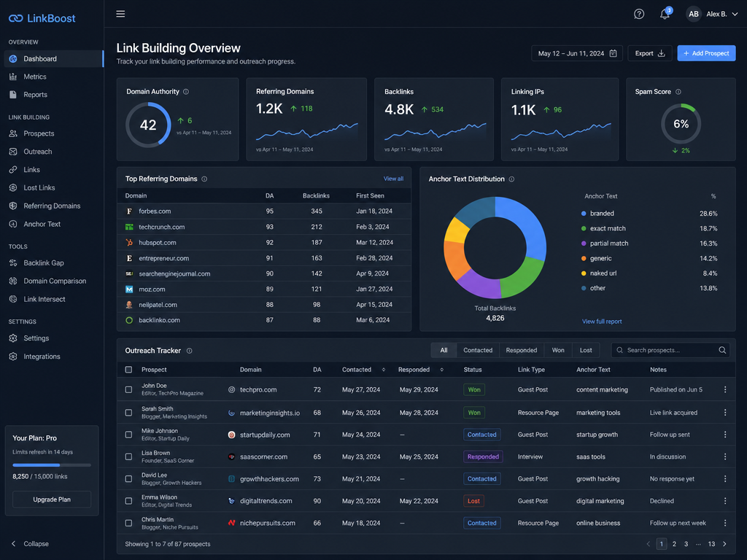Screen dimensions: 747x560
Task: Click the Upgrade Plan button
Action: (x=52, y=499)
